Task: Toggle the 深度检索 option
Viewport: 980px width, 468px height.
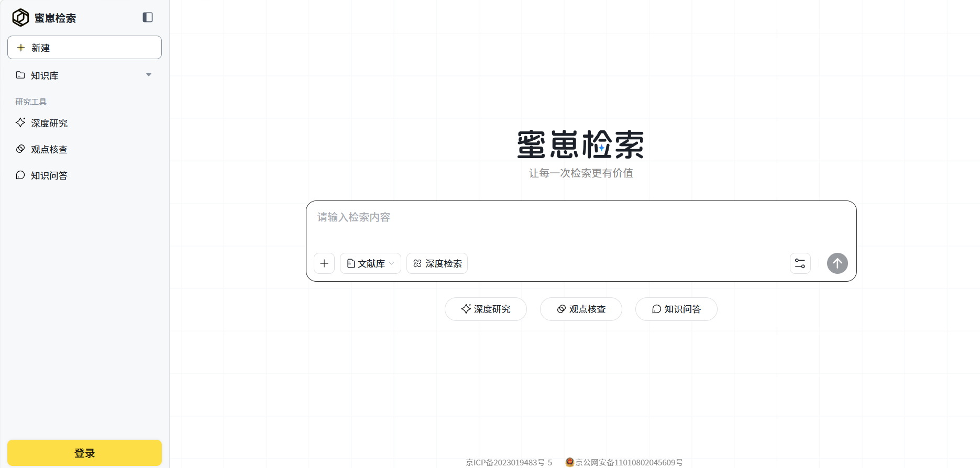Action: point(437,263)
